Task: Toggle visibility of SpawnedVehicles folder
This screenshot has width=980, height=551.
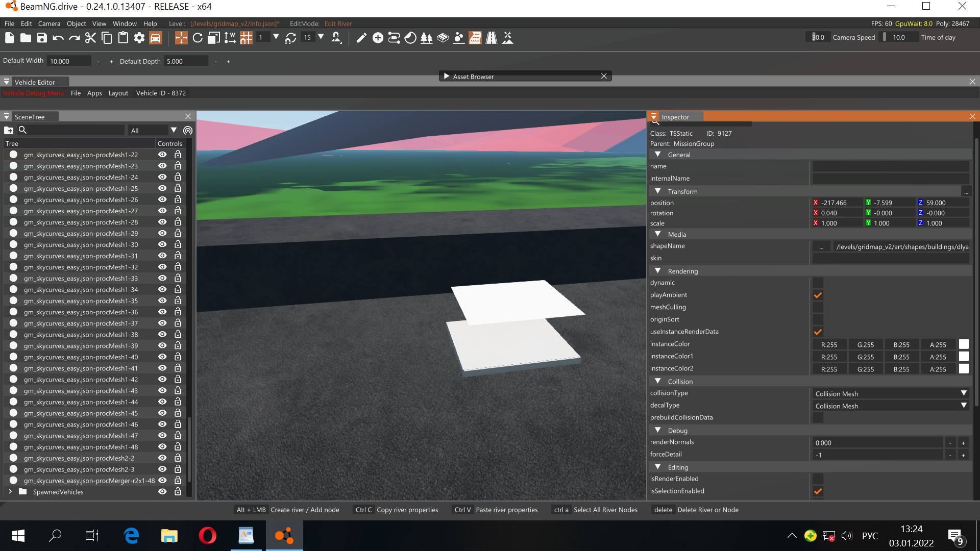Action: click(x=162, y=492)
